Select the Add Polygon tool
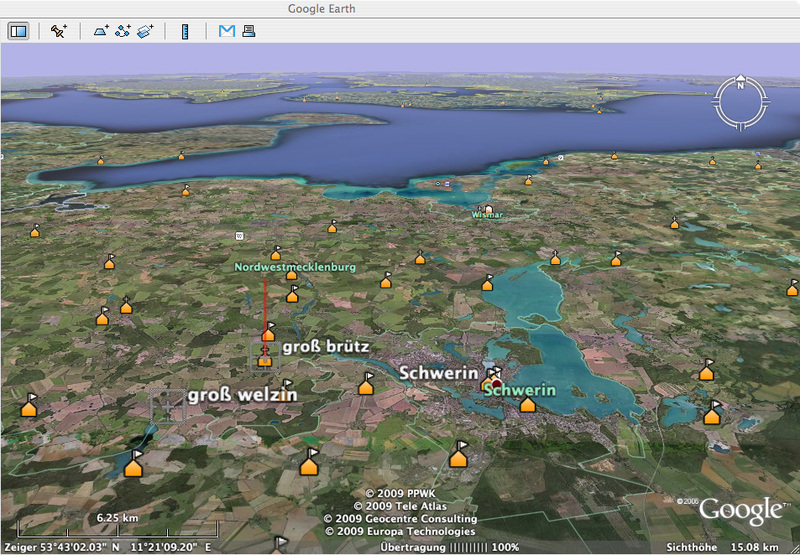The height and width of the screenshot is (555, 800). [101, 31]
